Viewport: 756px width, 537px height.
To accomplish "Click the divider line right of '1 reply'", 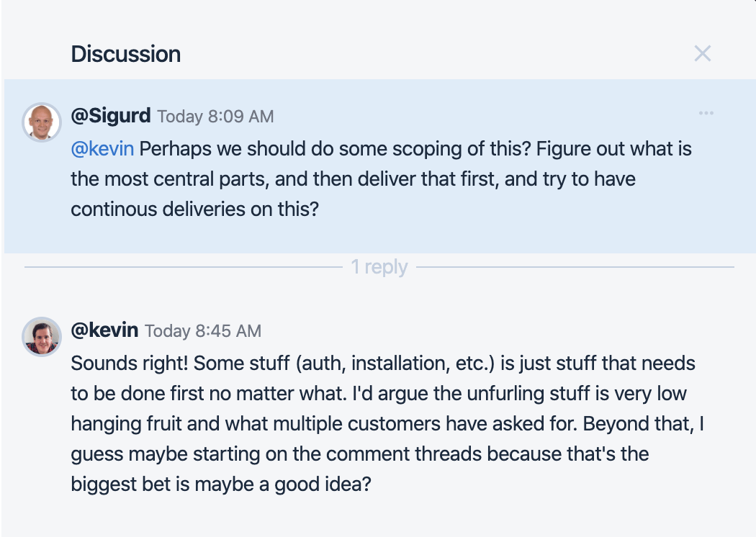I will (x=575, y=268).
